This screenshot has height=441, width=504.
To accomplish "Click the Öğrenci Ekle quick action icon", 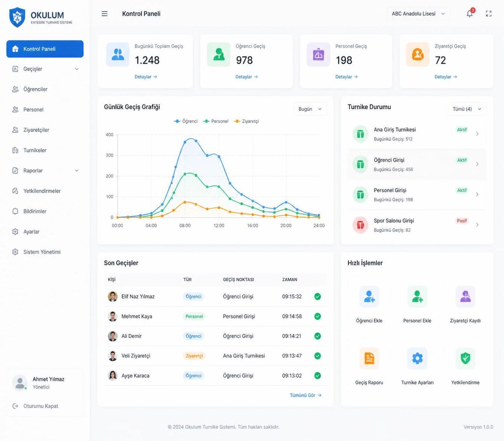I will 369,296.
